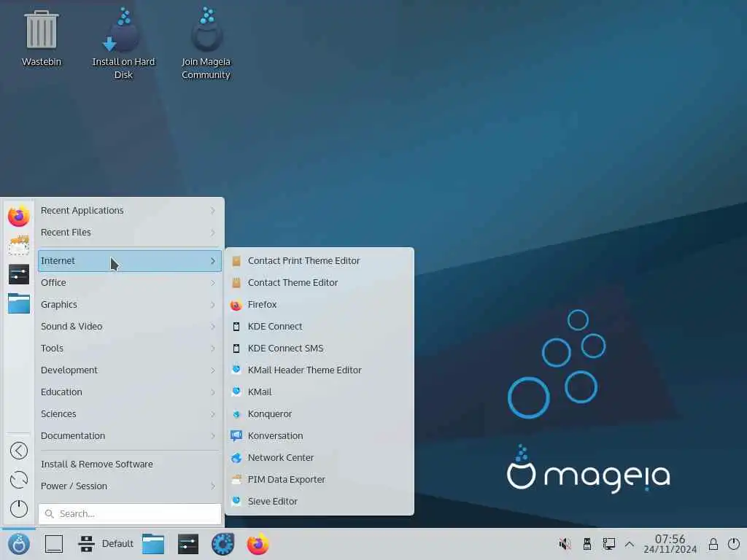Image resolution: width=747 pixels, height=560 pixels.
Task: Click leave/power icon at taskbar right end
Action: click(734, 544)
